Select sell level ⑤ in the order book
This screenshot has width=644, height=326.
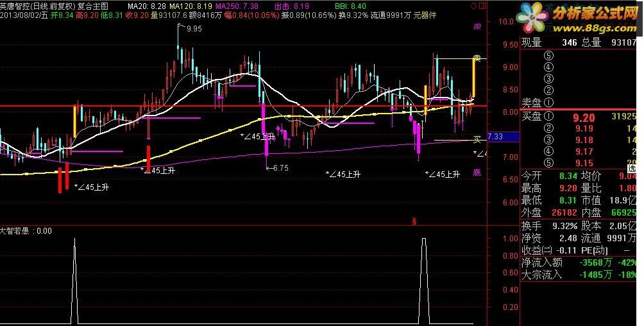pos(548,55)
